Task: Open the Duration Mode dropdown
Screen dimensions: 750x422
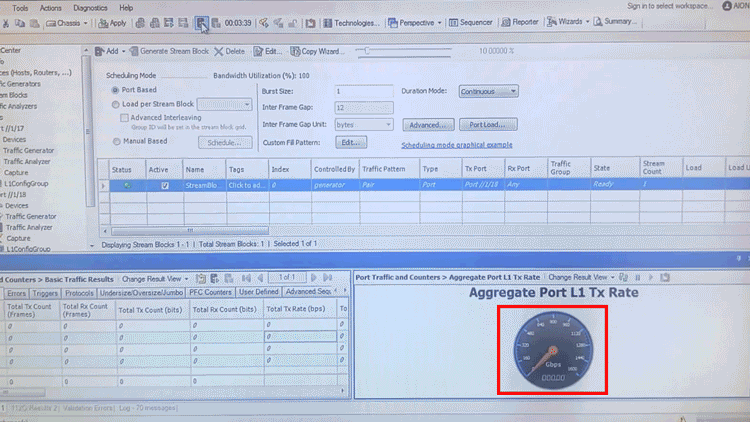Action: point(488,91)
